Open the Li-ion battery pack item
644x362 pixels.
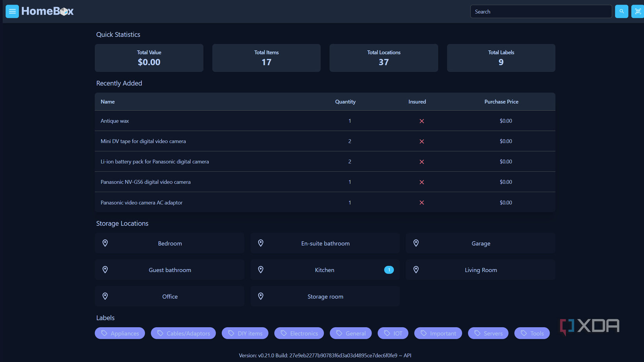155,161
